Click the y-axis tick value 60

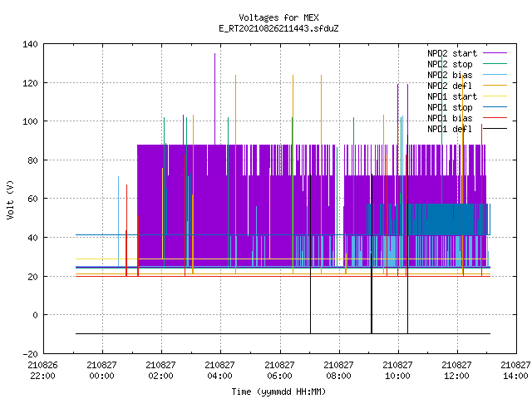(x=32, y=199)
